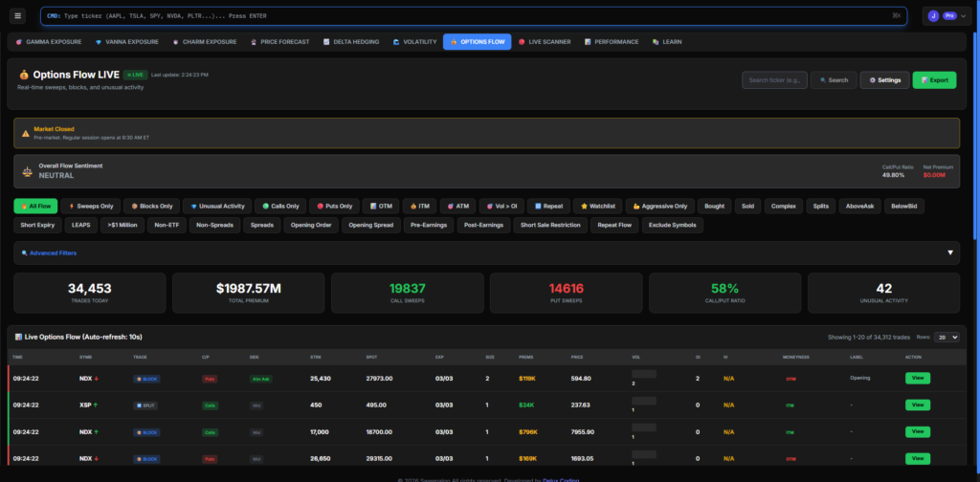Toggle the Sweeps Only filter

[91, 206]
